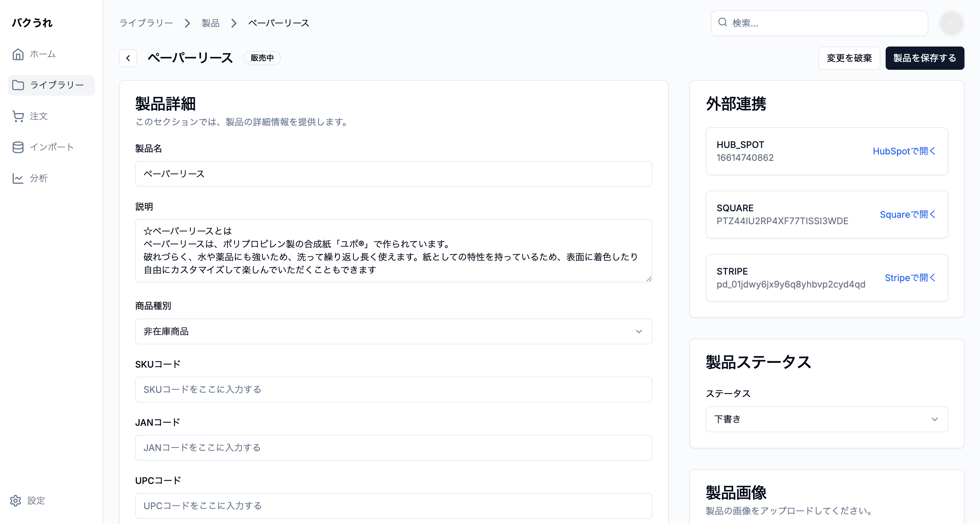Viewport: 980px width, 524px height.
Task: Click the back arrow beside product title
Action: pyautogui.click(x=128, y=58)
